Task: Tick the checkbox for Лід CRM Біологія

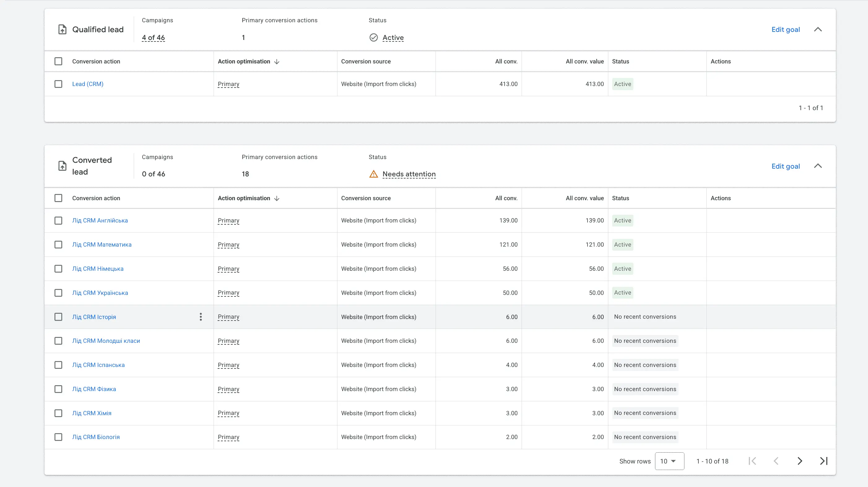Action: coord(58,437)
